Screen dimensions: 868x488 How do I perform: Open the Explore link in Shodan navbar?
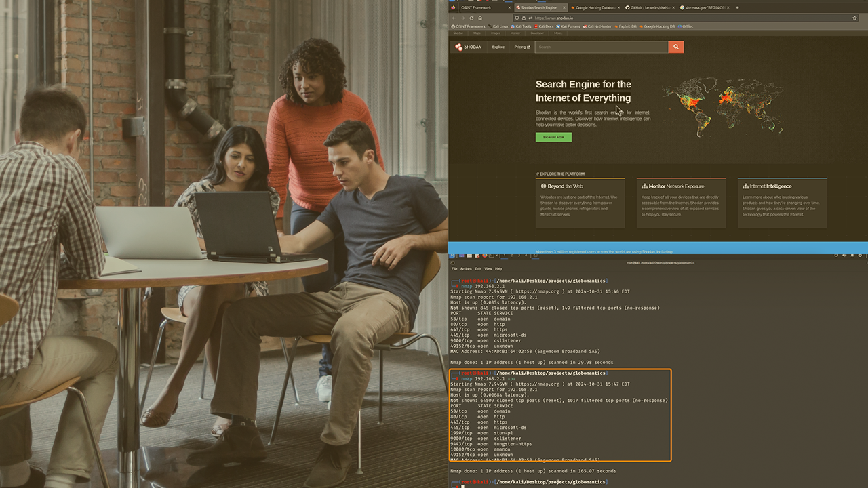(x=498, y=47)
